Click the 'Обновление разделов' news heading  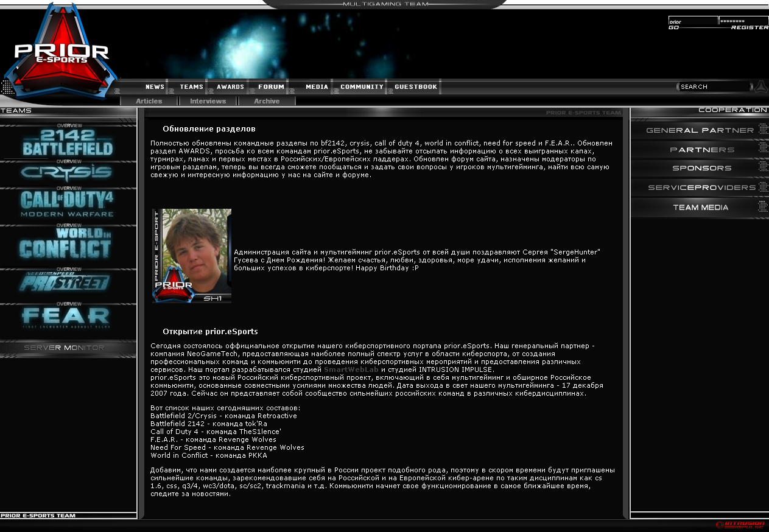pos(209,129)
